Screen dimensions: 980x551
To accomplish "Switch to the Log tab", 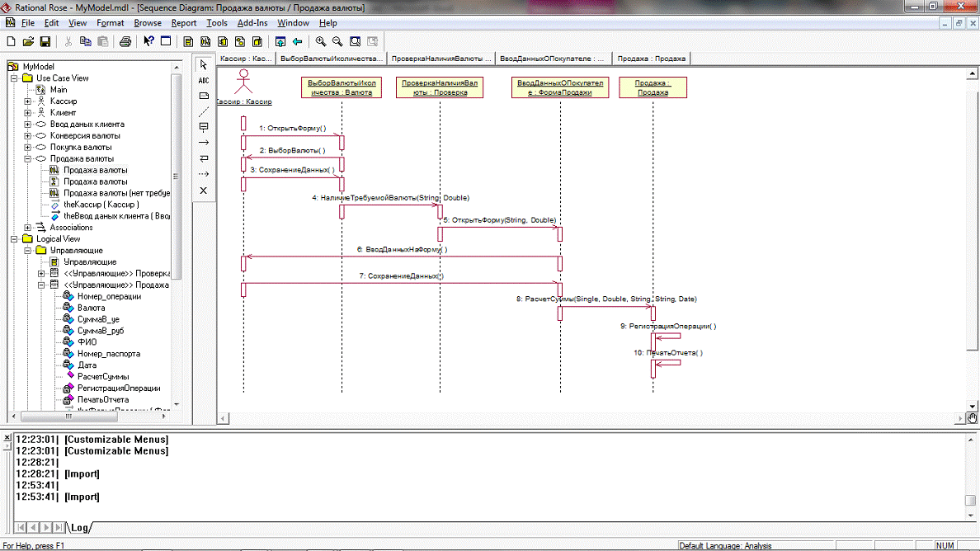I will [80, 527].
